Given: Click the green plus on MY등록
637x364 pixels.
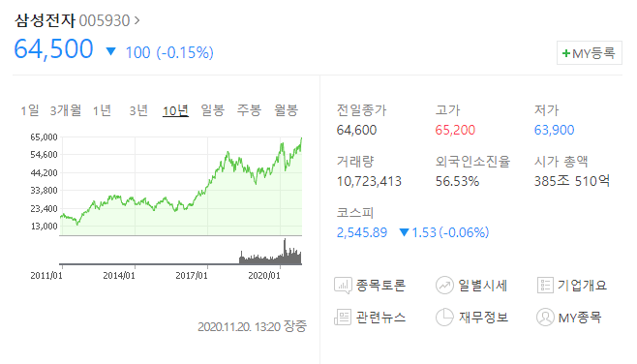Looking at the screenshot, I should pos(566,53).
